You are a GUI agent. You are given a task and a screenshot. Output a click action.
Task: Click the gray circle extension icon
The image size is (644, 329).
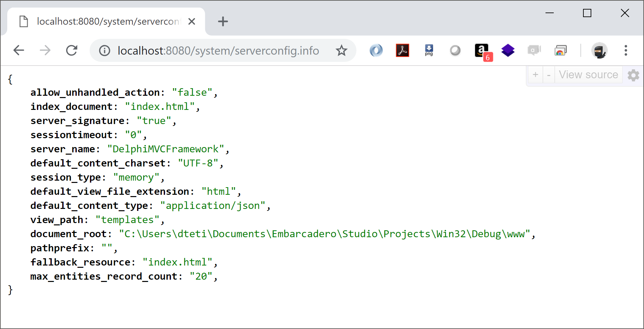pos(455,51)
